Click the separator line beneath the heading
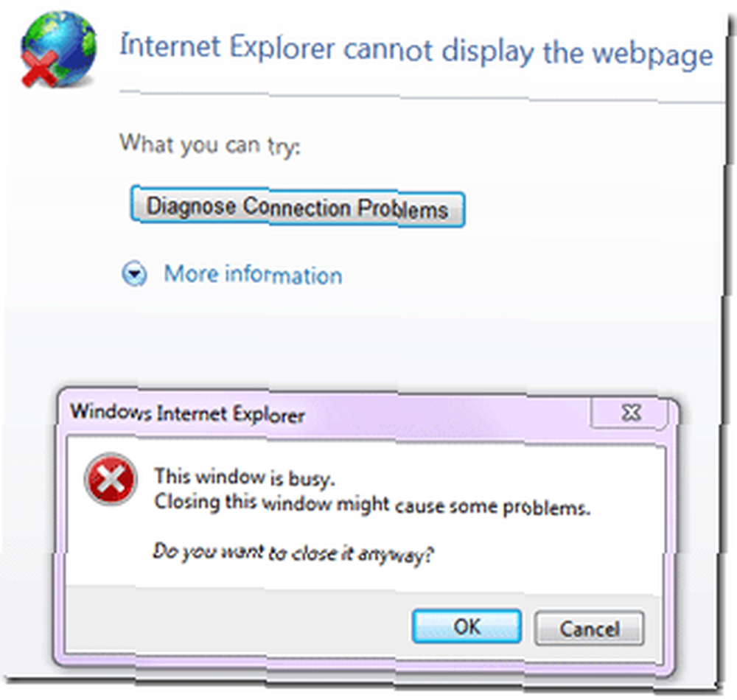 [x=421, y=97]
